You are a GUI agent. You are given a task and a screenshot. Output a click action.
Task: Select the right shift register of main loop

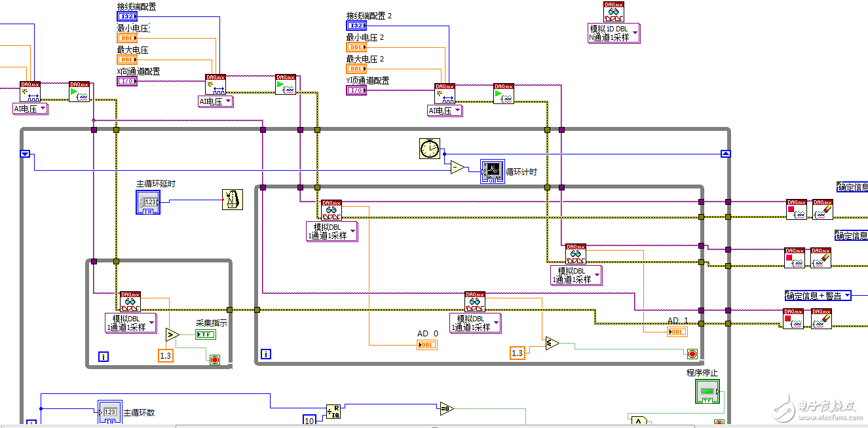tap(725, 154)
